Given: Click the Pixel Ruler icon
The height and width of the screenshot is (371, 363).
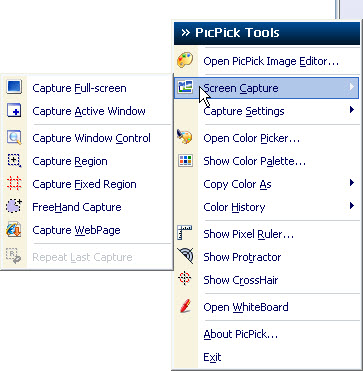Looking at the screenshot, I should (185, 233).
